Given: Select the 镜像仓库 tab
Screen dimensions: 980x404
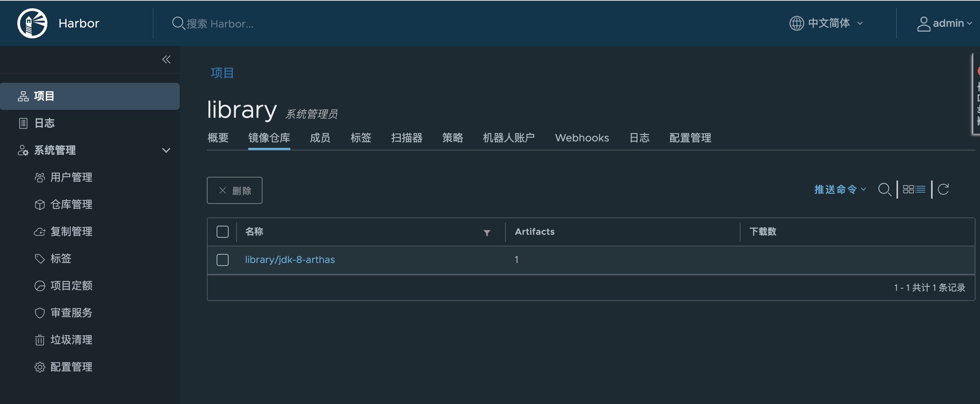Looking at the screenshot, I should click(x=269, y=138).
